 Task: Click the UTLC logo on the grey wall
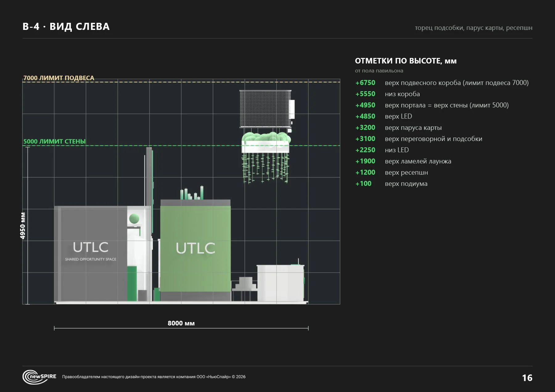coord(91,247)
